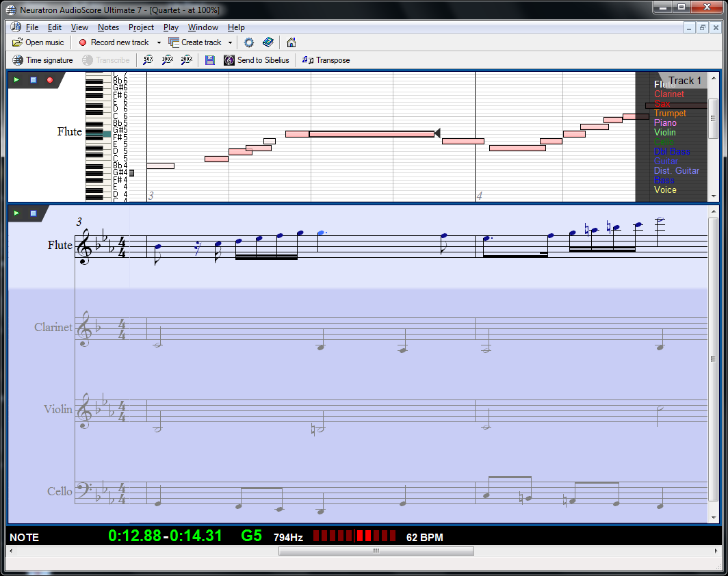Click the Save project floppy disk icon
The width and height of the screenshot is (728, 576).
point(209,60)
